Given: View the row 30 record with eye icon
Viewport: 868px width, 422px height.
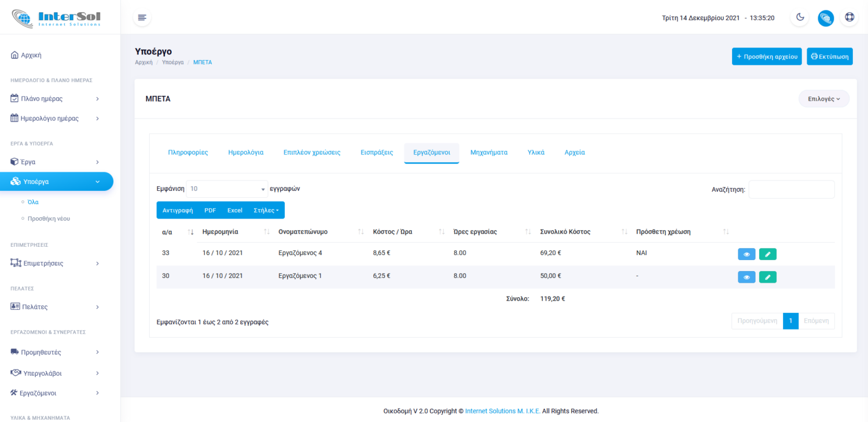Looking at the screenshot, I should (746, 277).
